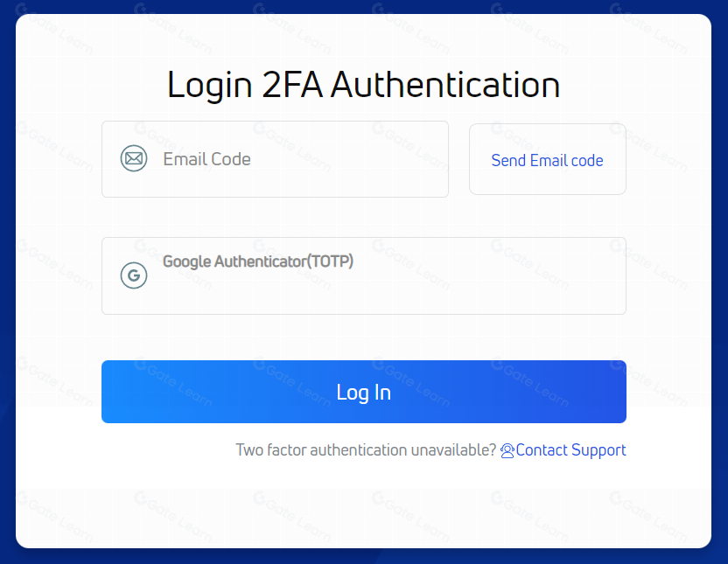Viewport: 728px width, 564px height.
Task: Click the support headset icon
Action: coord(507,451)
